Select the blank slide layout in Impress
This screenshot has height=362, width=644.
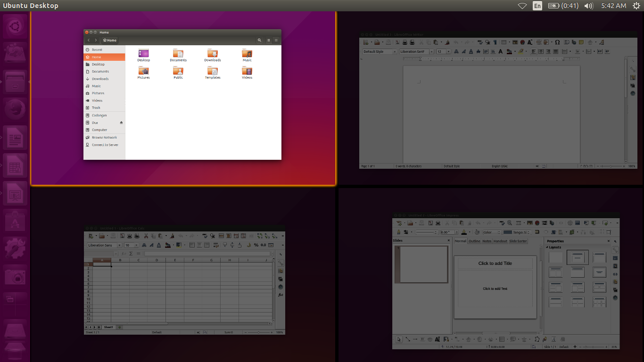(x=556, y=257)
